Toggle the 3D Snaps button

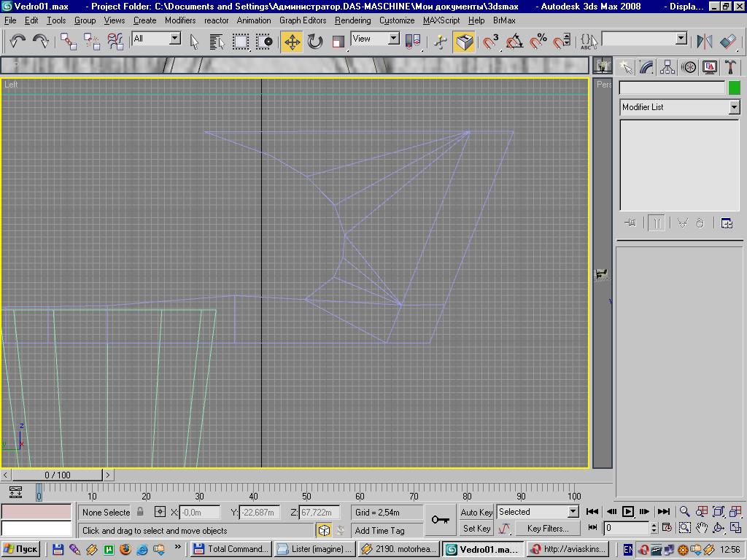(x=491, y=42)
